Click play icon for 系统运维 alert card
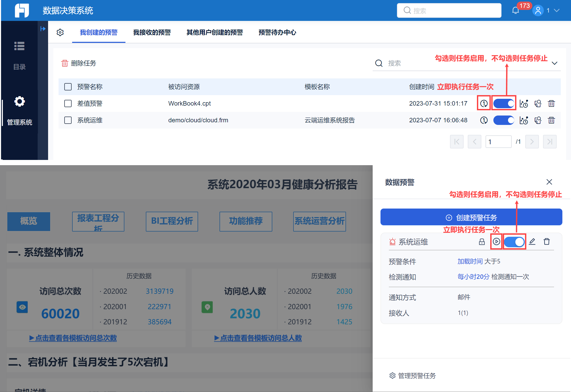571x392 pixels. tap(496, 242)
